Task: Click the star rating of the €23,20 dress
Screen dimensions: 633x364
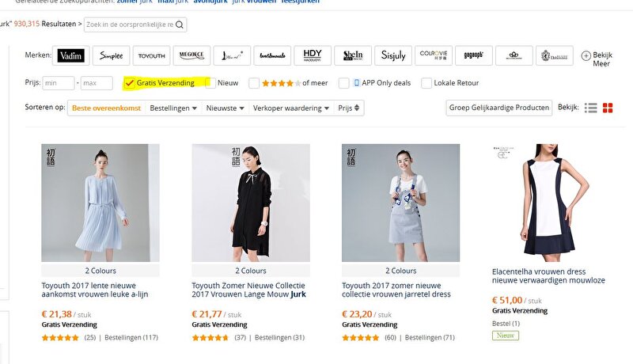Action: click(361, 338)
